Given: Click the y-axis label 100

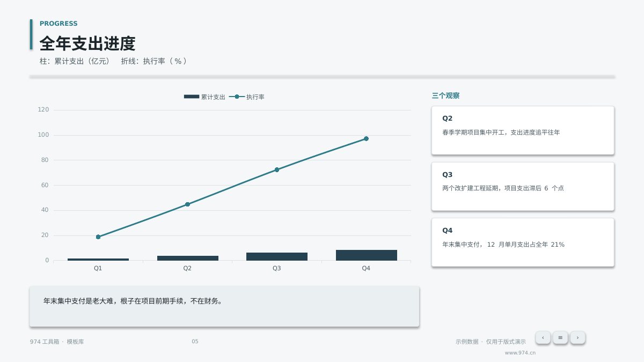Looking at the screenshot, I should tap(43, 135).
